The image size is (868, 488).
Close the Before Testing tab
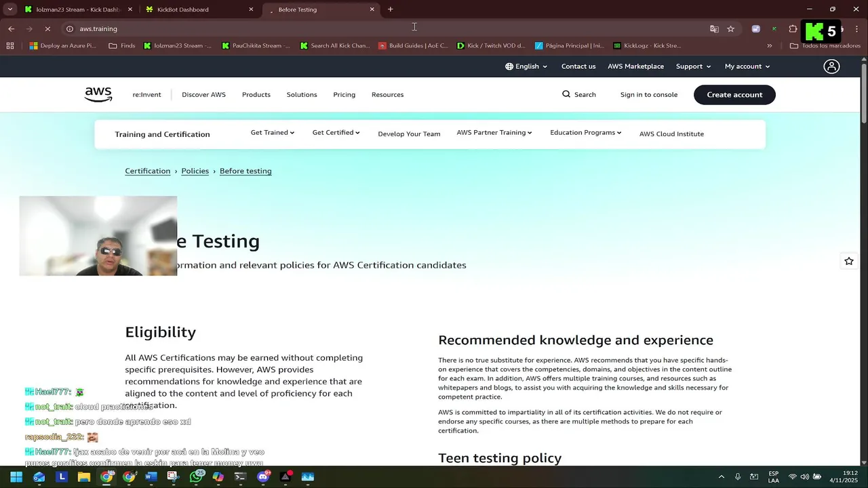tap(372, 9)
